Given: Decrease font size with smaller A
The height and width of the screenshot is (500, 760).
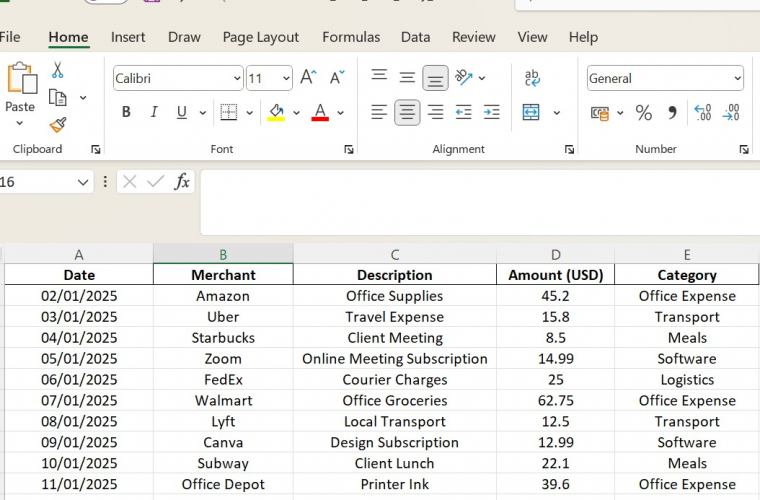Looking at the screenshot, I should pos(337,78).
